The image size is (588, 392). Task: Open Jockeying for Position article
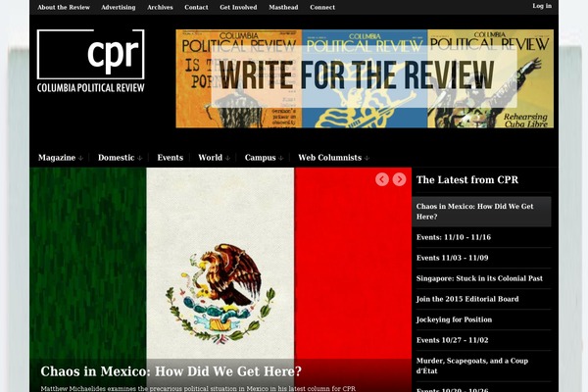point(454,319)
